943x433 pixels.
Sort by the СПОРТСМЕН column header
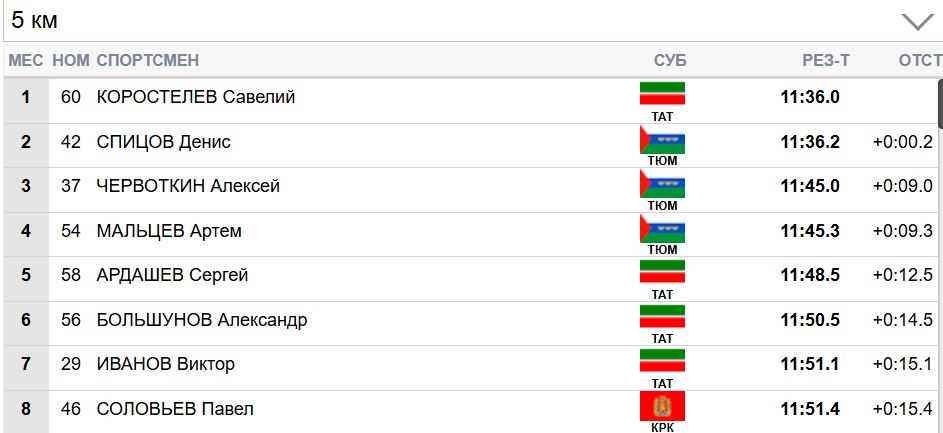point(148,61)
